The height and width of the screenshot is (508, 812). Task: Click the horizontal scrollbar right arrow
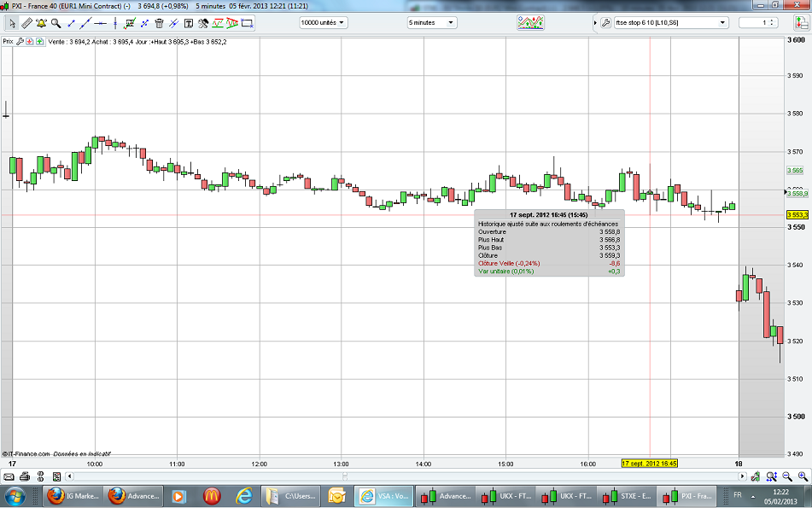[x=742, y=476]
